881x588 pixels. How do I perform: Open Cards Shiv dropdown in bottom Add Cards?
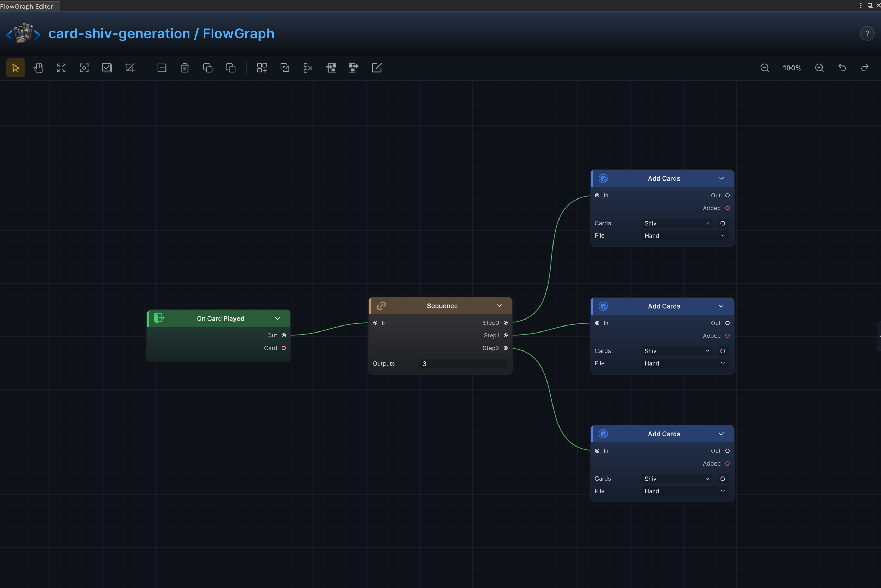click(x=677, y=479)
